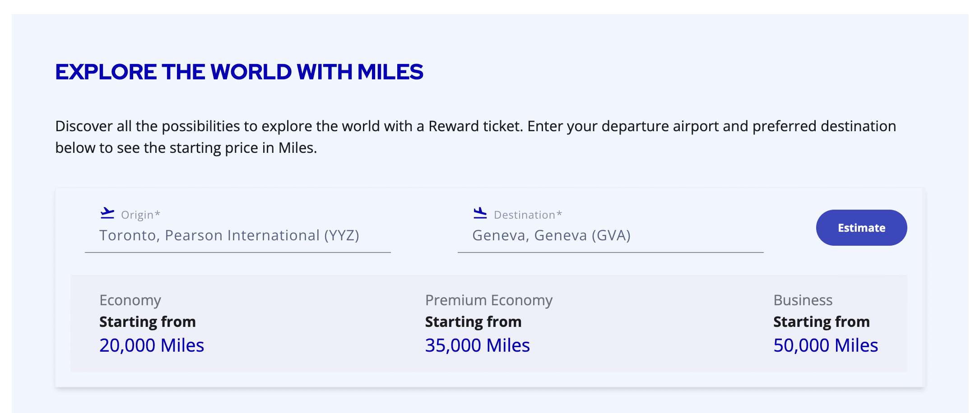Select the Business cabin label
Viewport: 980px width, 413px height.
tap(803, 300)
